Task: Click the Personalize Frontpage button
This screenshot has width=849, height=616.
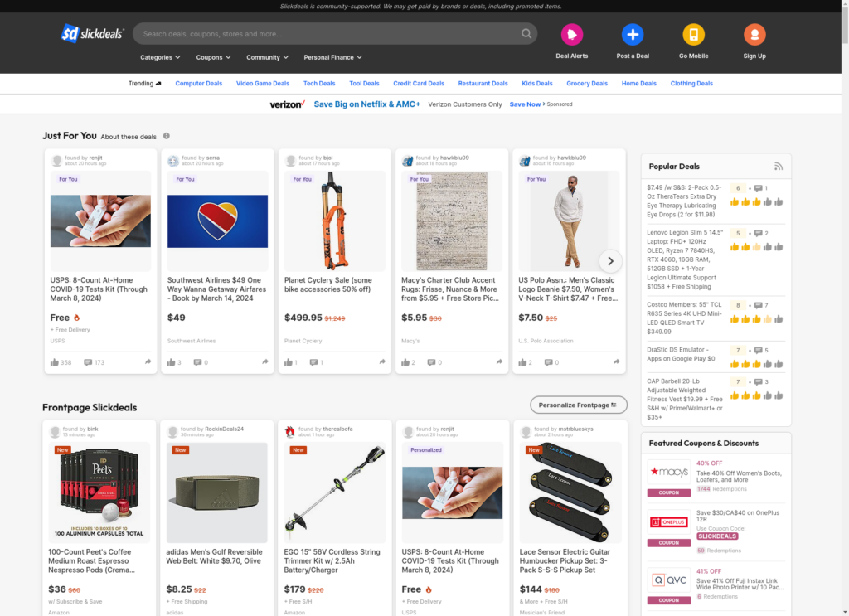Action: click(578, 405)
